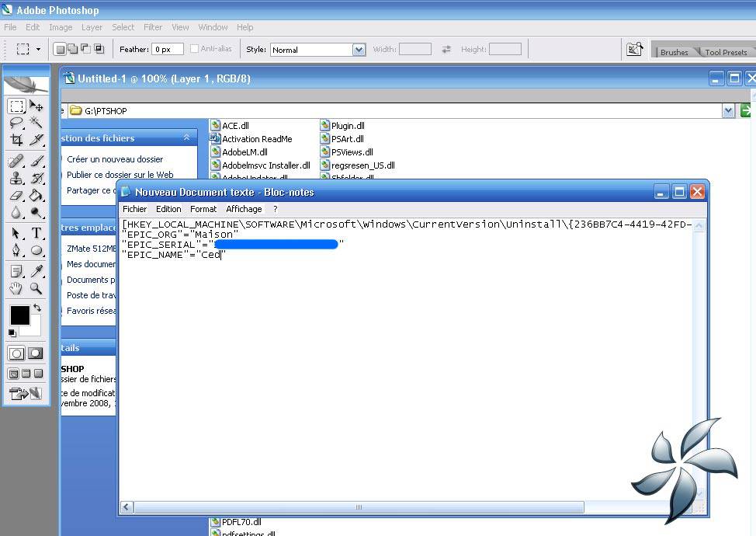Open the Affichage menu in Bloc-notes
The height and width of the screenshot is (536, 756).
(x=244, y=209)
